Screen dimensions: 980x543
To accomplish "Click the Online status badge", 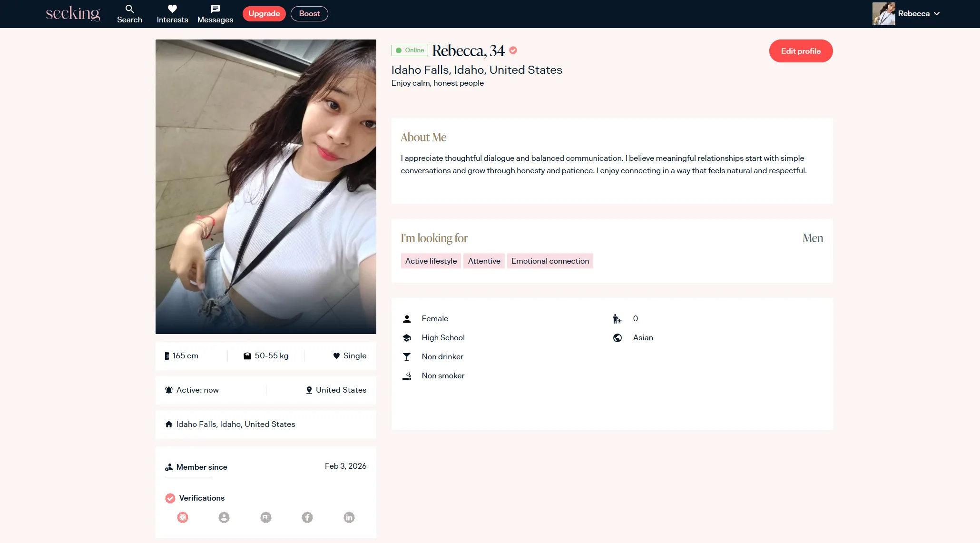I will pos(410,50).
